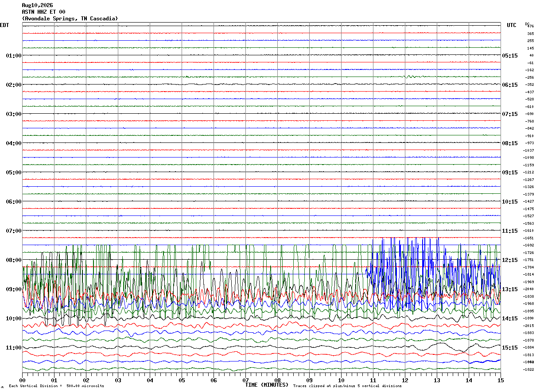
Task: Click the "Traces clipped at plus/minus 5 vertical divisions" note
Action: point(347,386)
